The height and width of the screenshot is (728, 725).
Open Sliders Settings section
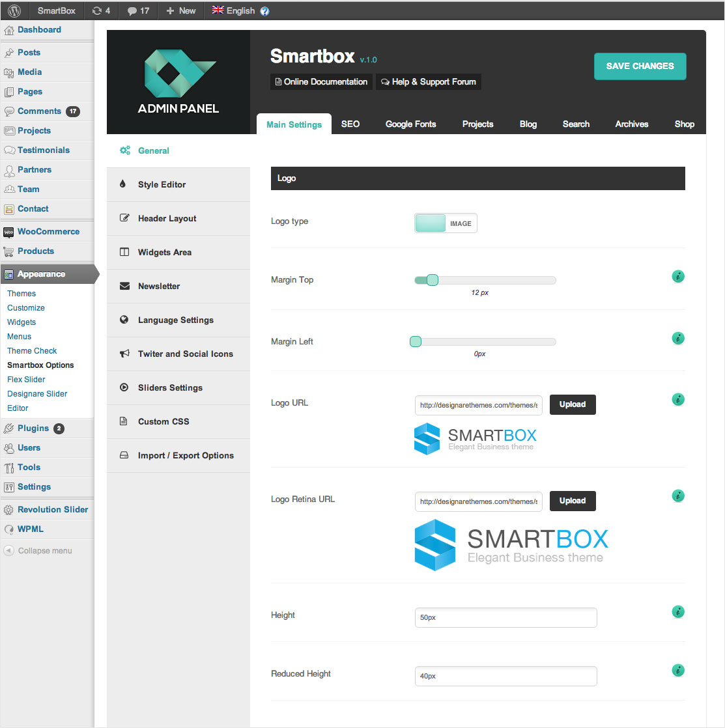click(x=178, y=387)
